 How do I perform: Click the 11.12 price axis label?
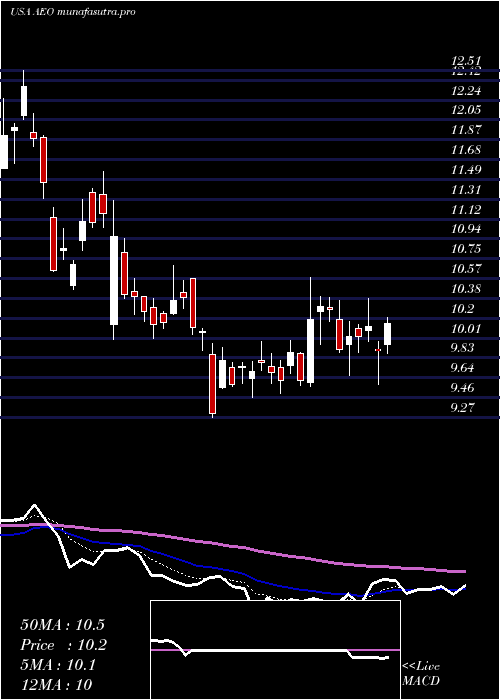(x=466, y=209)
